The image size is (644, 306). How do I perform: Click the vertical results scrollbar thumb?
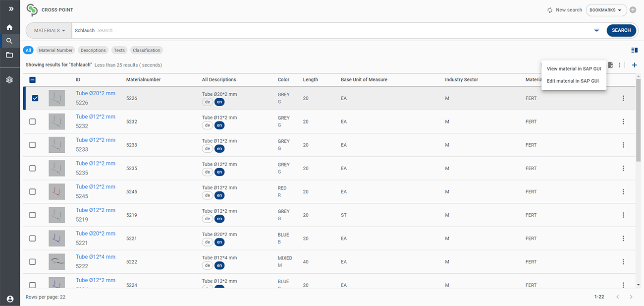pyautogui.click(x=639, y=121)
